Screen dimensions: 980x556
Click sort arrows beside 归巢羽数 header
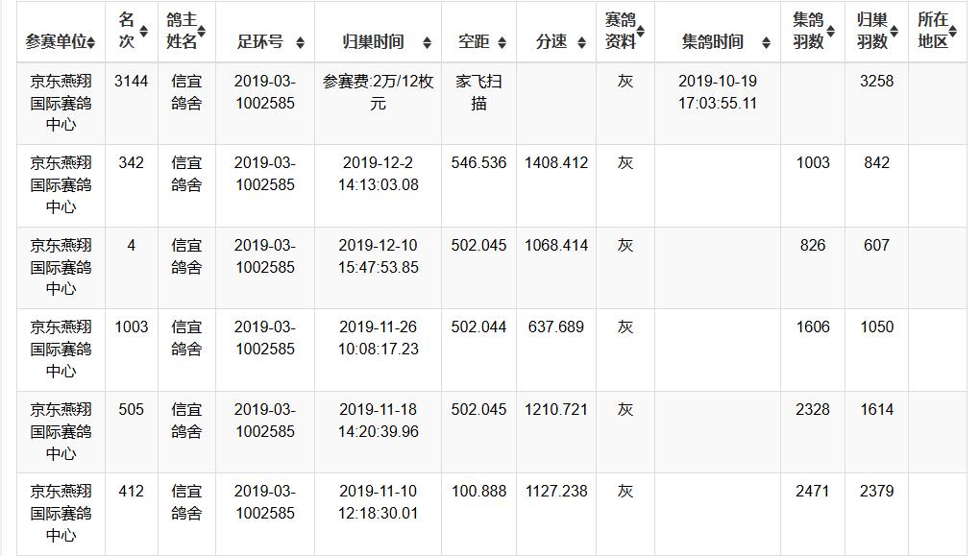click(894, 31)
